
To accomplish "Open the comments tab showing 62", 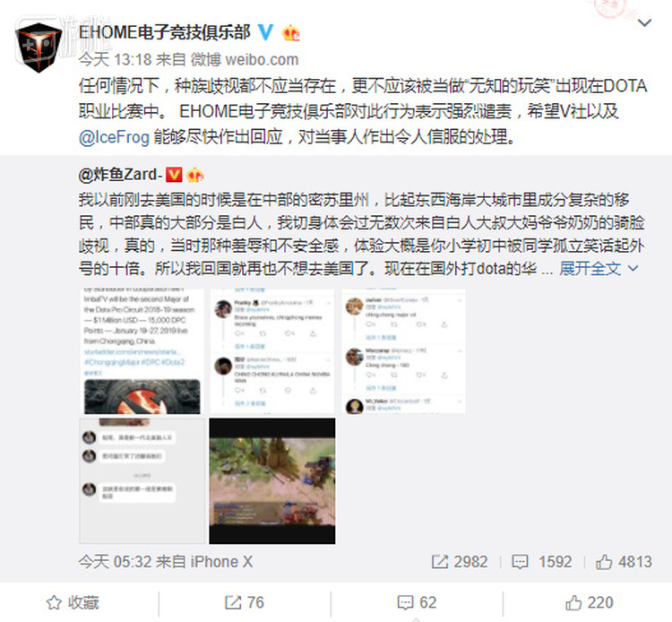I will click(417, 602).
